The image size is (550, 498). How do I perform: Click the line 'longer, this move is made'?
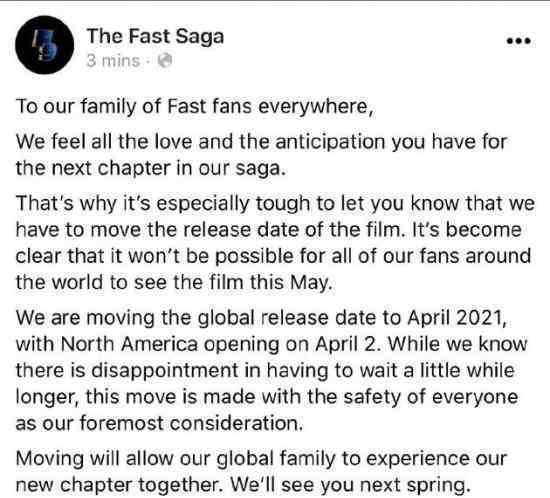pyautogui.click(x=267, y=397)
